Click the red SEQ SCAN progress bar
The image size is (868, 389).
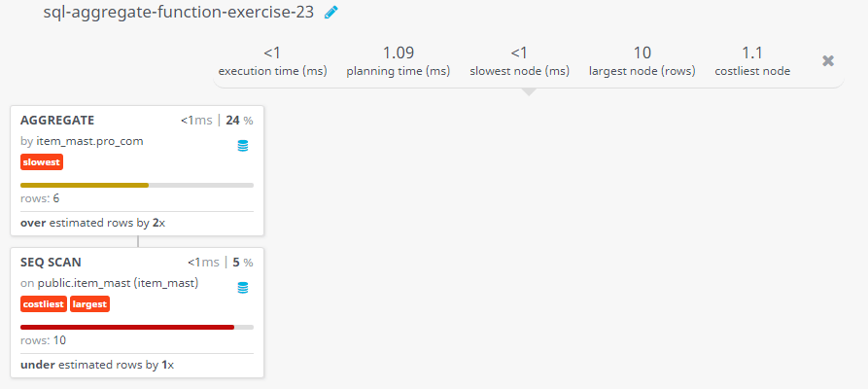(127, 327)
